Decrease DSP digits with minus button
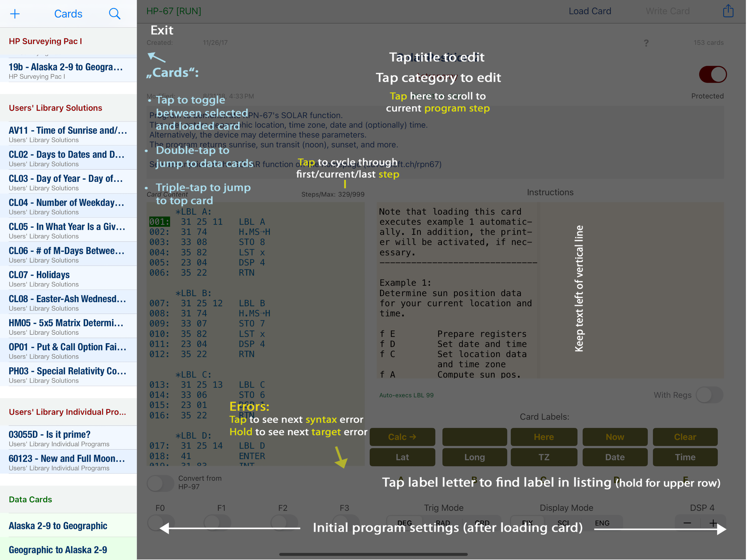Image resolution: width=747 pixels, height=560 pixels. pyautogui.click(x=687, y=523)
